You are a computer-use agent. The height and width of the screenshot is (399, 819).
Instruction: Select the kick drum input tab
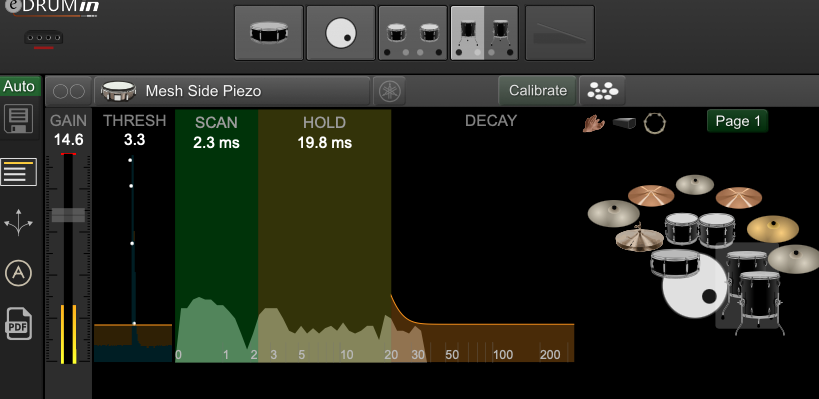(x=341, y=33)
